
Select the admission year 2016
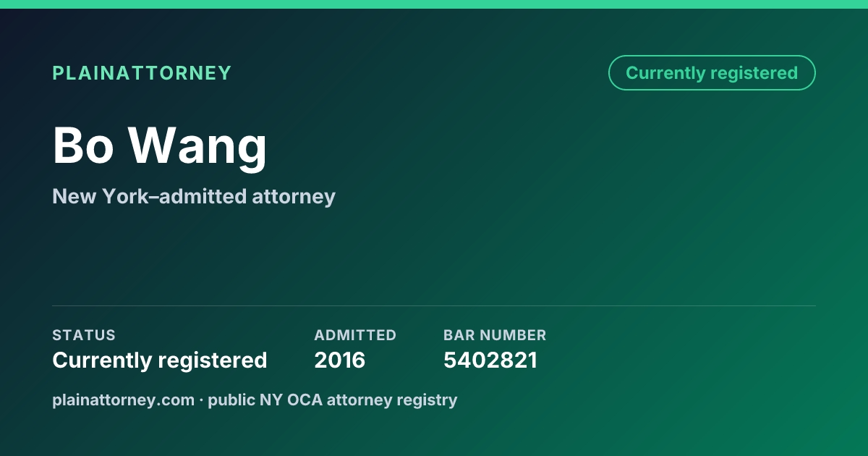point(340,360)
